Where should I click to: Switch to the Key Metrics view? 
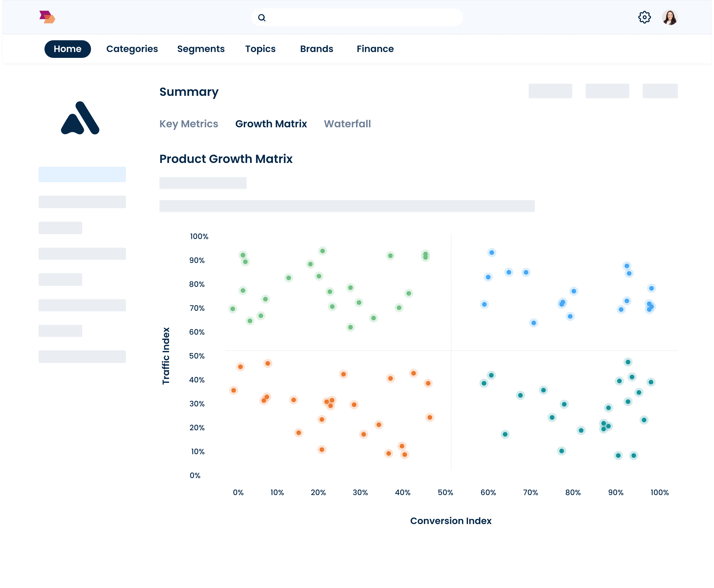pyautogui.click(x=189, y=124)
